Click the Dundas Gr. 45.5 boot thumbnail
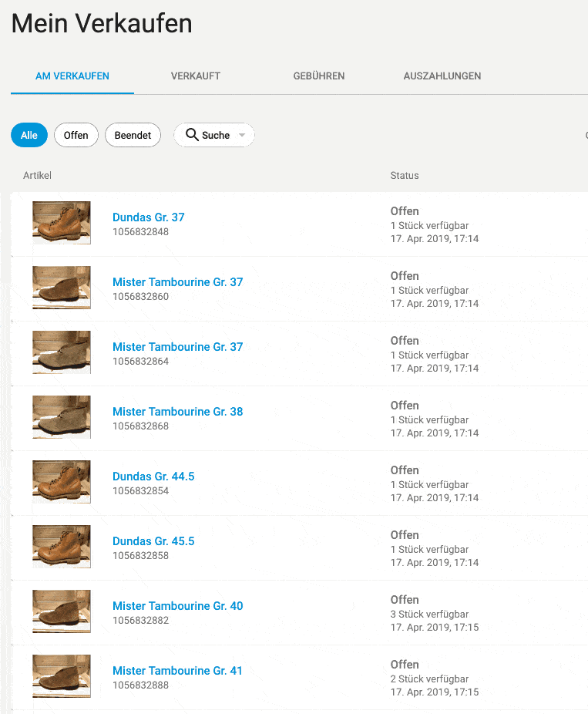Screen dimensions: 588x714 62,547
